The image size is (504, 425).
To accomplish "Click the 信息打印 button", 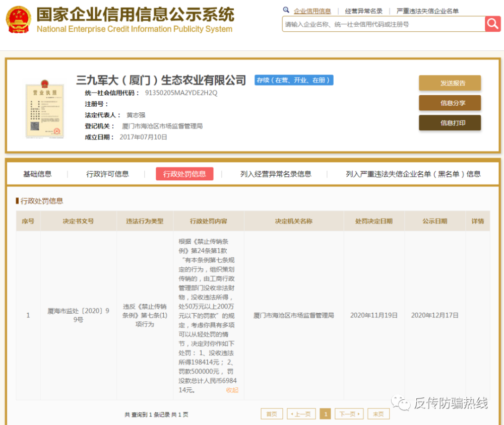I will (x=450, y=123).
